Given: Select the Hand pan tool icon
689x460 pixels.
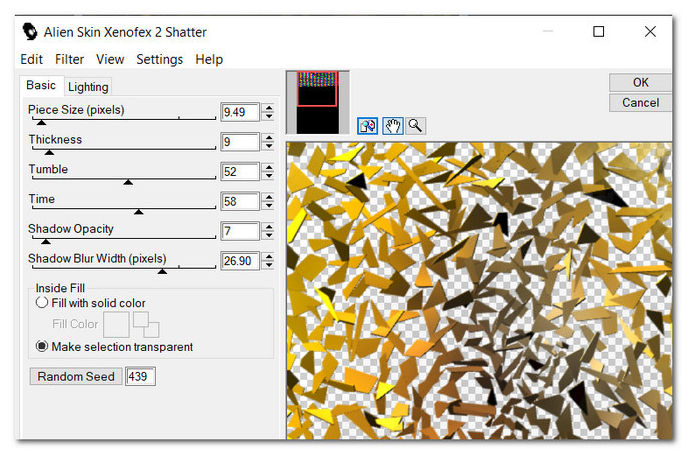Looking at the screenshot, I should click(x=392, y=125).
